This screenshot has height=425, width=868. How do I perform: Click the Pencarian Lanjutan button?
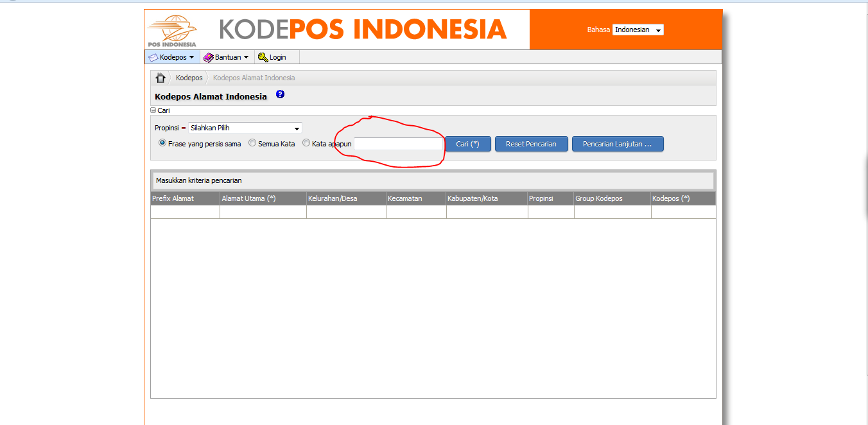(618, 144)
